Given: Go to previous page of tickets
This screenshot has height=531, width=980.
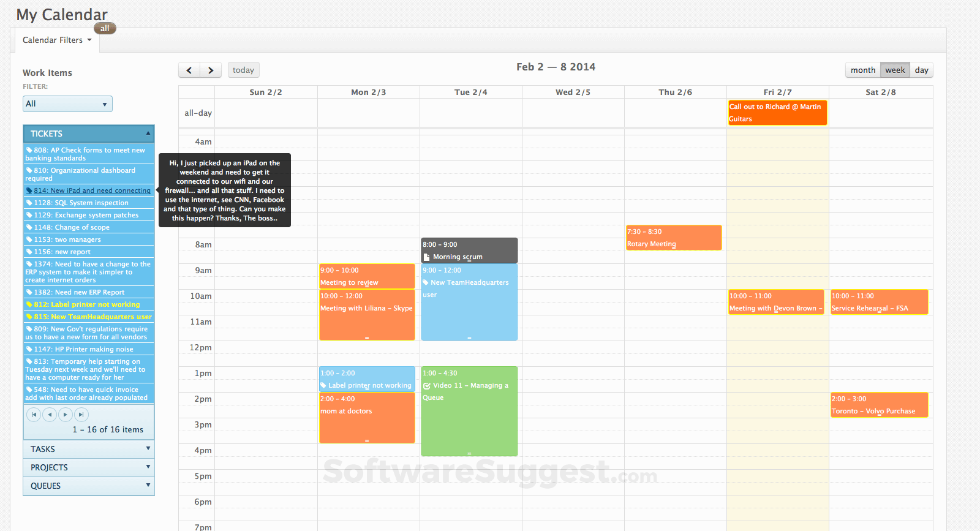Looking at the screenshot, I should [50, 415].
